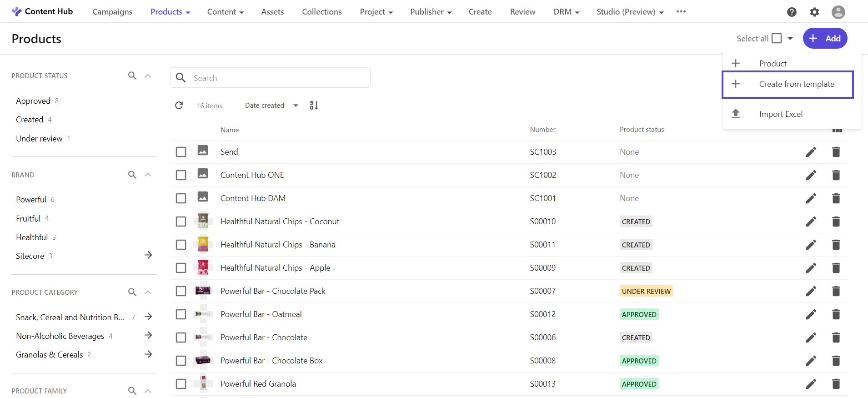Collapse the Brand facet
Screen dimensions: 868x398
click(x=148, y=175)
